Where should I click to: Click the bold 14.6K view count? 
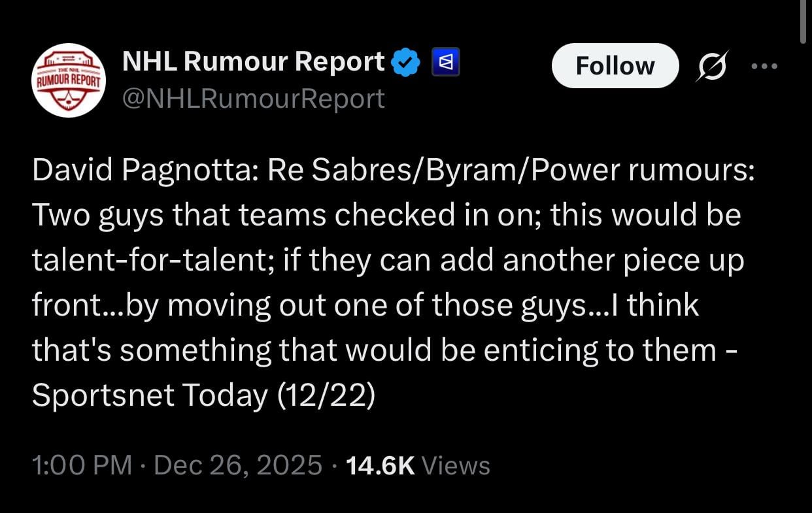[381, 465]
